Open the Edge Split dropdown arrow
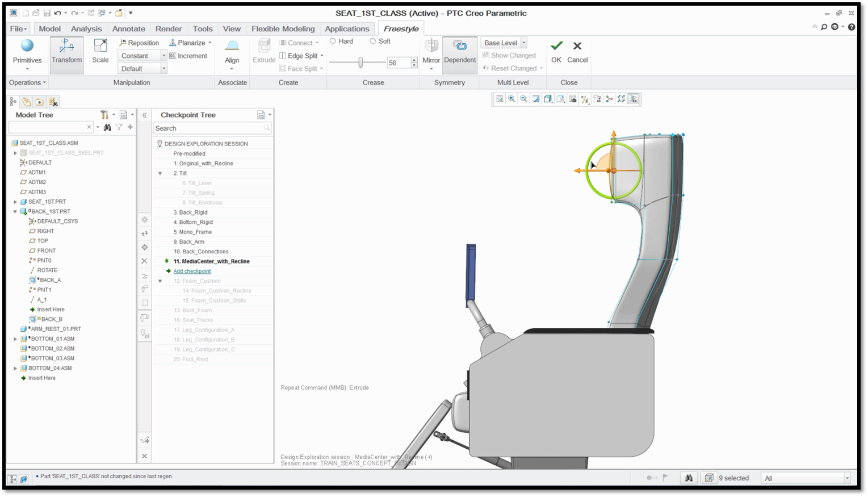868x497 pixels. (322, 56)
